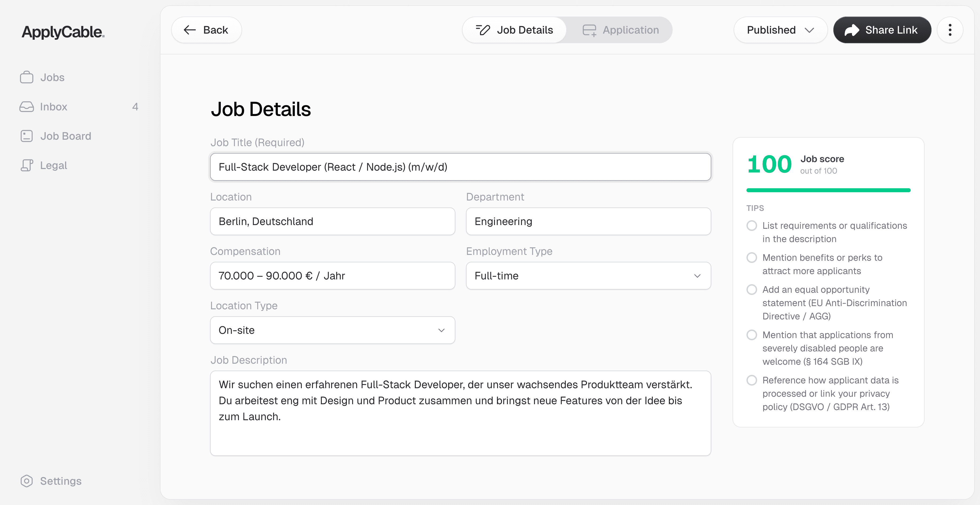Toggle the applicant data privacy tip circle
Viewport: 980px width, 505px height.
pos(751,380)
